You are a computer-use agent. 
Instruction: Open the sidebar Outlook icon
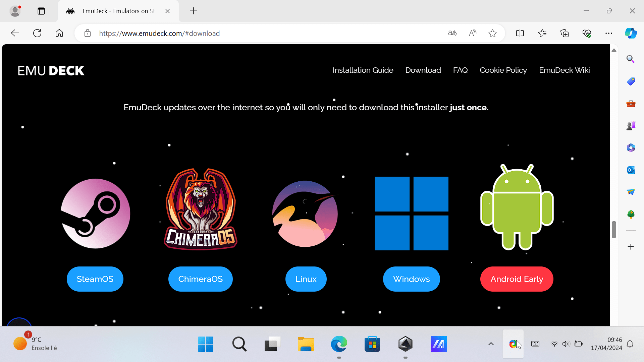pos(631,170)
